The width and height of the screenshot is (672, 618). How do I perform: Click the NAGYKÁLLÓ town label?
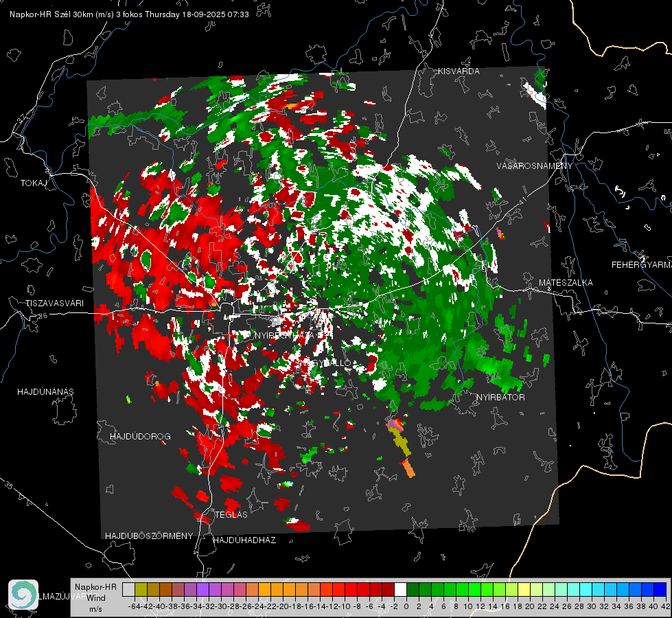pyautogui.click(x=325, y=363)
